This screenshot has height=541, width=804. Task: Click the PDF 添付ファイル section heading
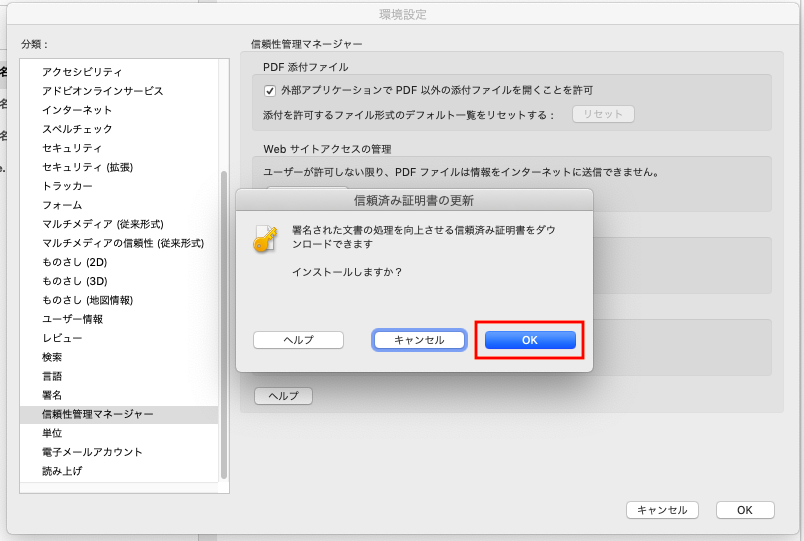coord(306,67)
